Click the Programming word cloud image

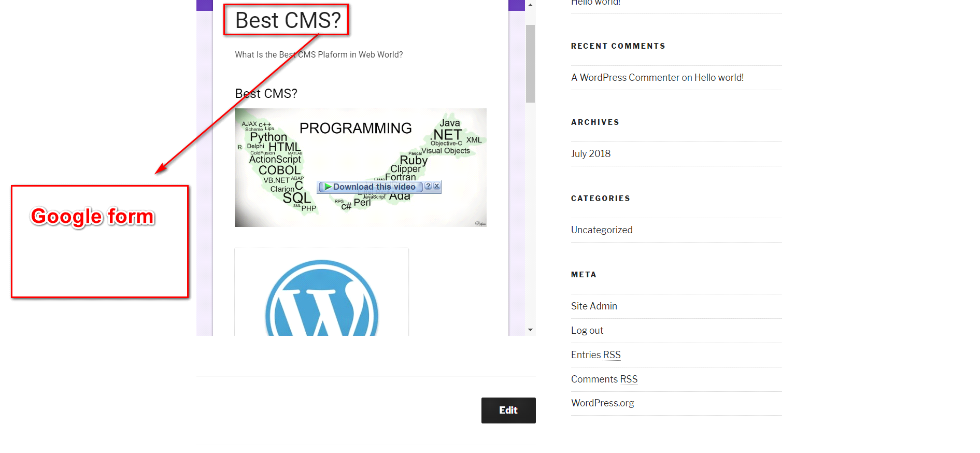pos(361,167)
